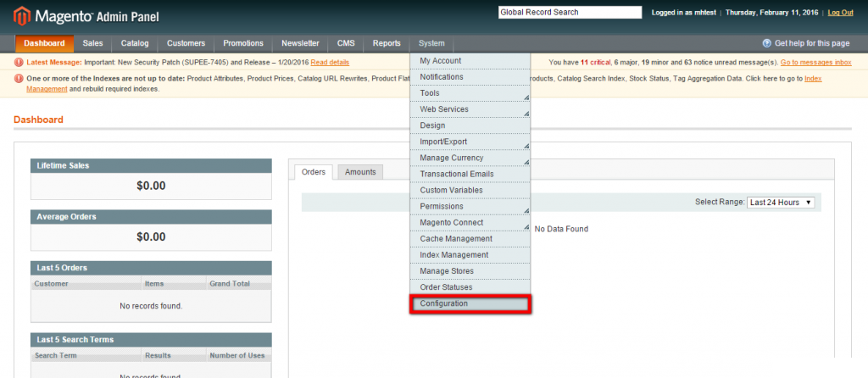
Task: Expand the Import/Export submenu
Action: click(x=470, y=142)
